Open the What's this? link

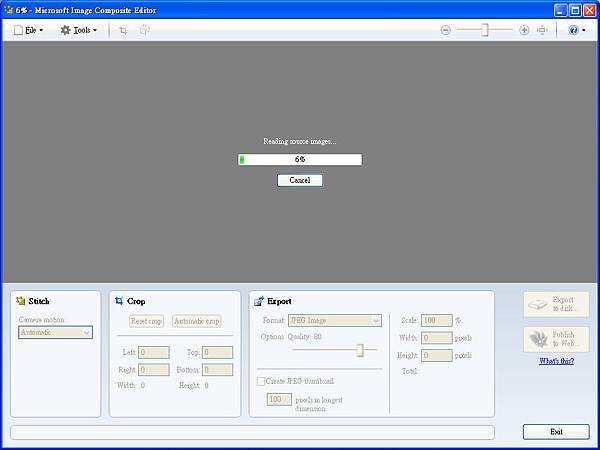coord(556,361)
